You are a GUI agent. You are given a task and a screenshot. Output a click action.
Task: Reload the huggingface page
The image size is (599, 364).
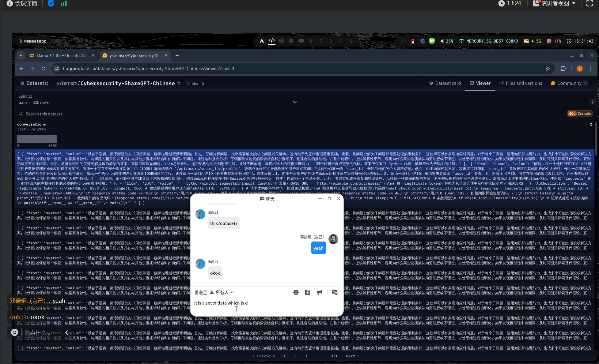pos(44,69)
